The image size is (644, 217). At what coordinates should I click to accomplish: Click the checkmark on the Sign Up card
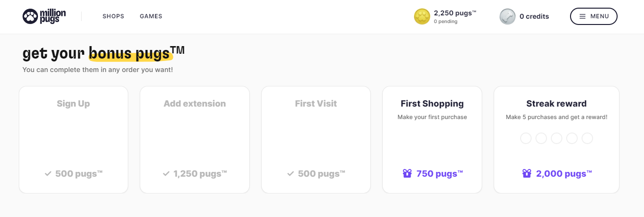(x=48, y=174)
